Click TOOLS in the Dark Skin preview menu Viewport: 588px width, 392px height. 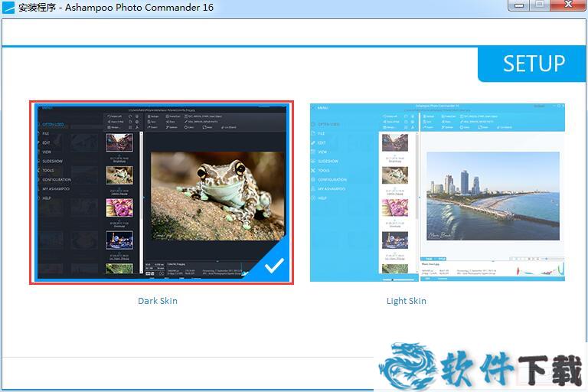click(x=48, y=170)
